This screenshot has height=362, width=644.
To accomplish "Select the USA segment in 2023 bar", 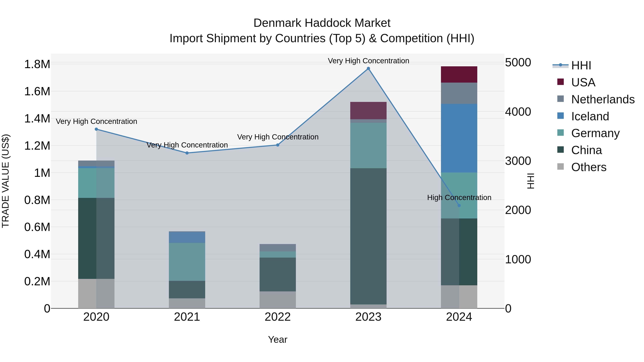I will click(x=368, y=110).
